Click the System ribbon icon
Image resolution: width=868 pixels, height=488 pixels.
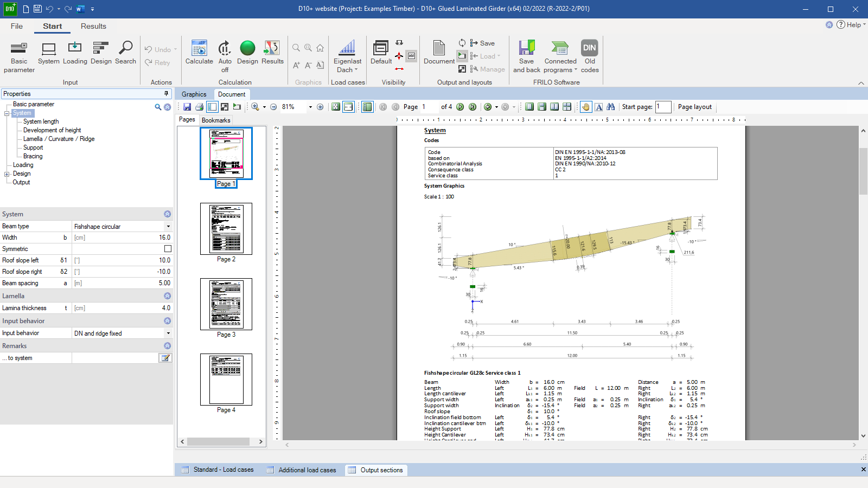tap(49, 53)
